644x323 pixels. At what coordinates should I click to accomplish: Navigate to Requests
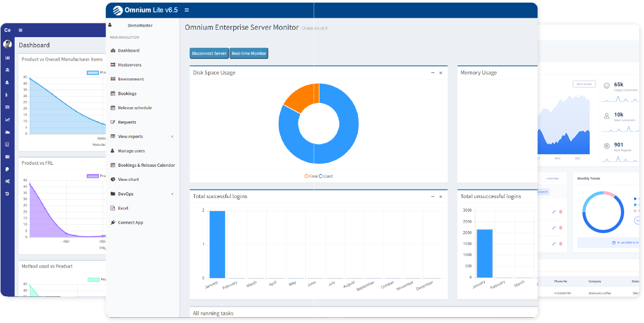coord(127,122)
